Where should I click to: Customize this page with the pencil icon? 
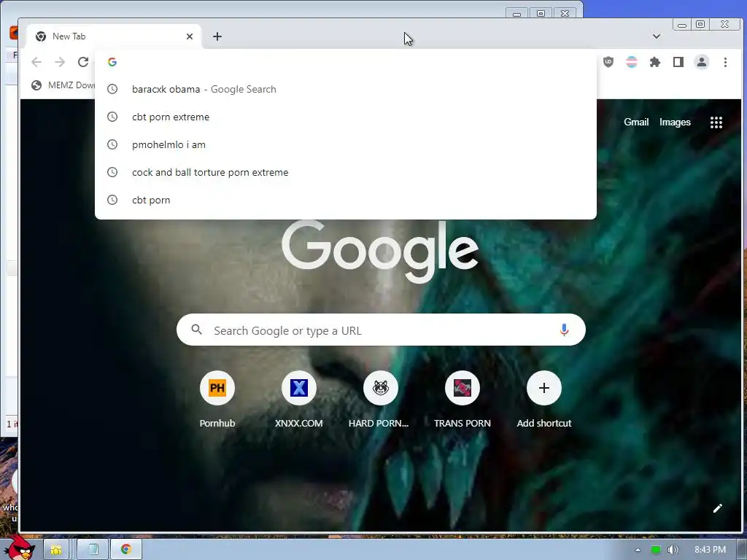click(x=718, y=508)
